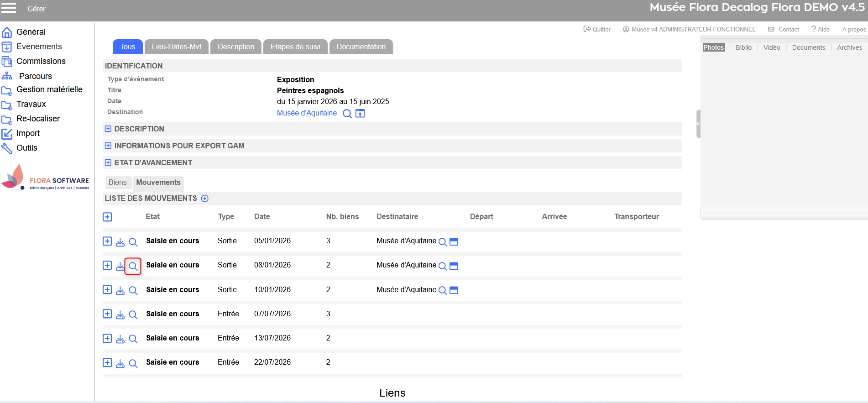Expand all rows using header plus icon

(x=107, y=217)
